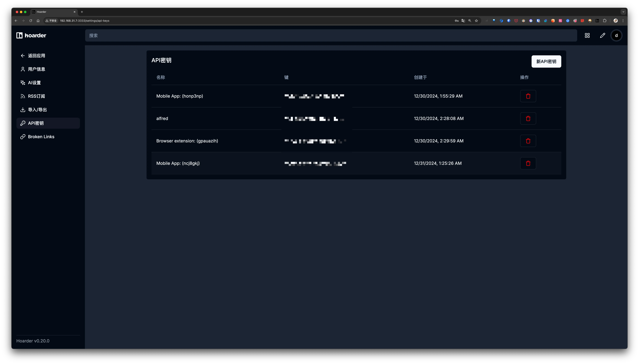Open new browser tab

pyautogui.click(x=82, y=12)
